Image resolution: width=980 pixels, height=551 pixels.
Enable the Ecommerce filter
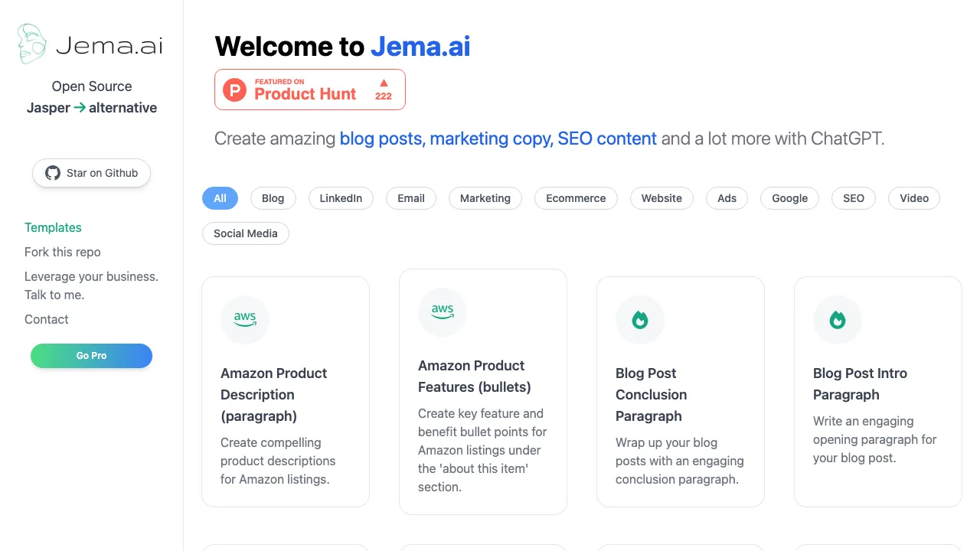point(576,198)
